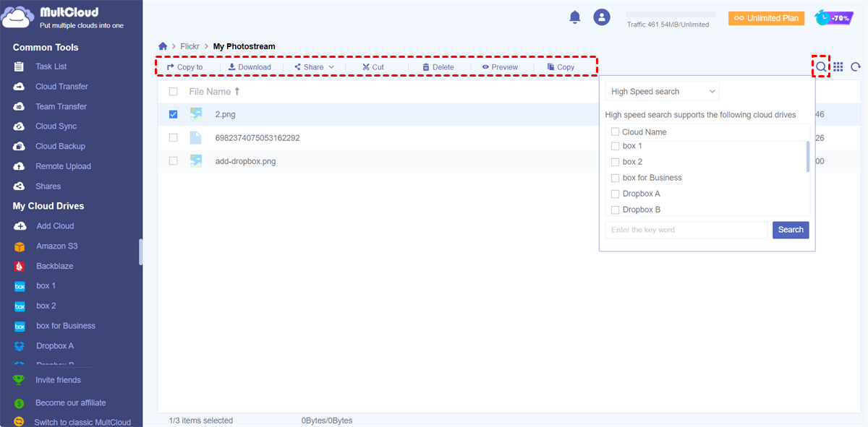This screenshot has height=427, width=868.
Task: Switch to grid view icon
Action: pyautogui.click(x=838, y=66)
